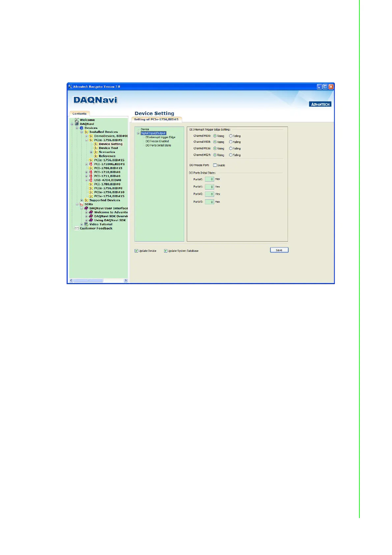Screen dimensions: 392x555
Task: Click the Reference tools icon
Action: (96, 156)
